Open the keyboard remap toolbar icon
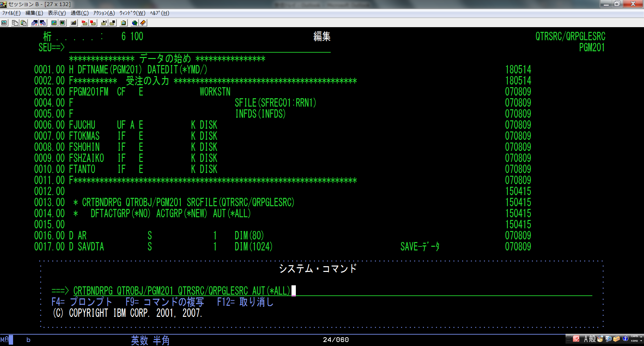644x346 pixels. (x=74, y=23)
